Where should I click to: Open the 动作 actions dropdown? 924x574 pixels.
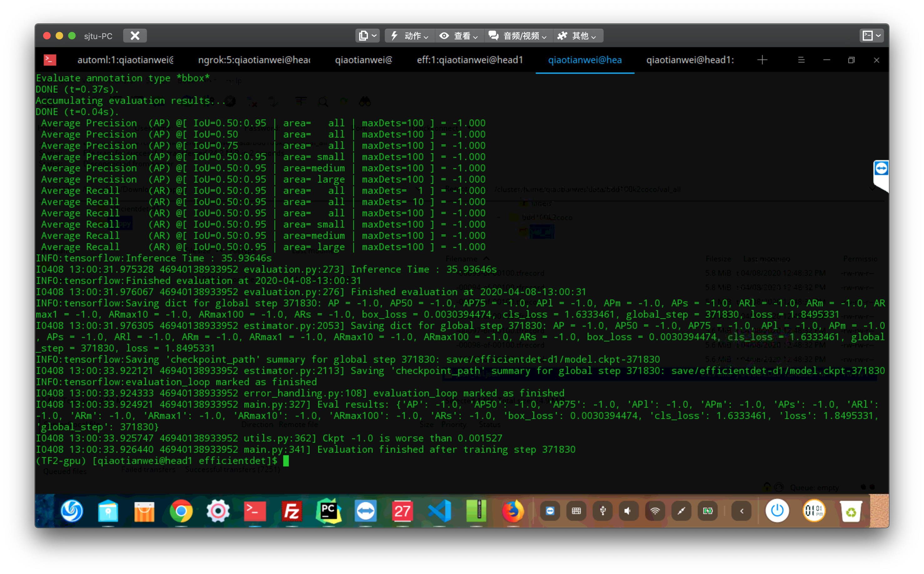[409, 35]
